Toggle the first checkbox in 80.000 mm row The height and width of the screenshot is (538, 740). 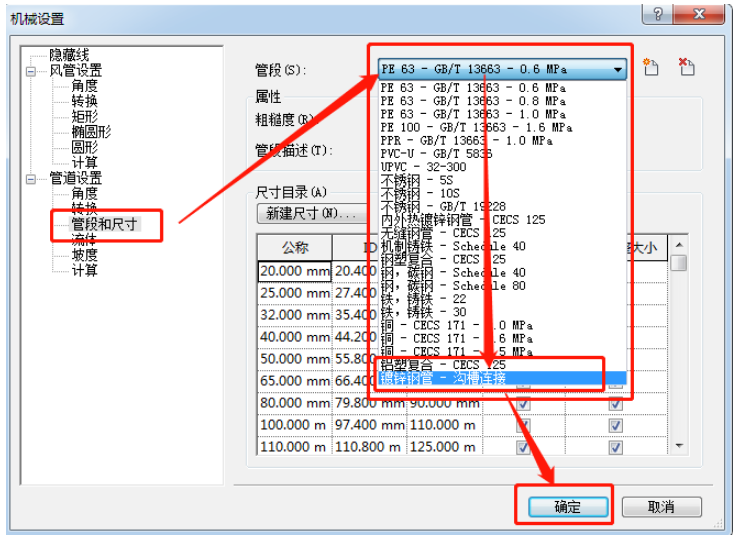[x=523, y=404]
